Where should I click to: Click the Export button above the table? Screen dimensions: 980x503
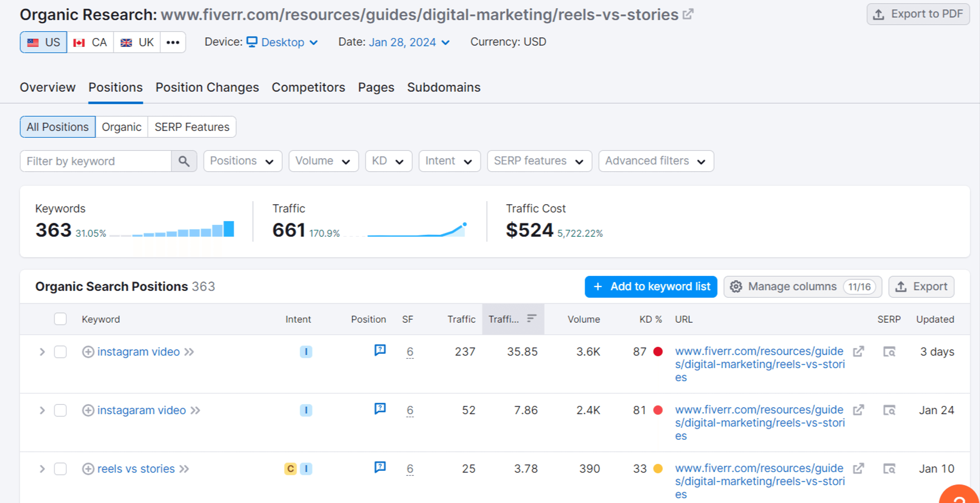click(x=921, y=286)
